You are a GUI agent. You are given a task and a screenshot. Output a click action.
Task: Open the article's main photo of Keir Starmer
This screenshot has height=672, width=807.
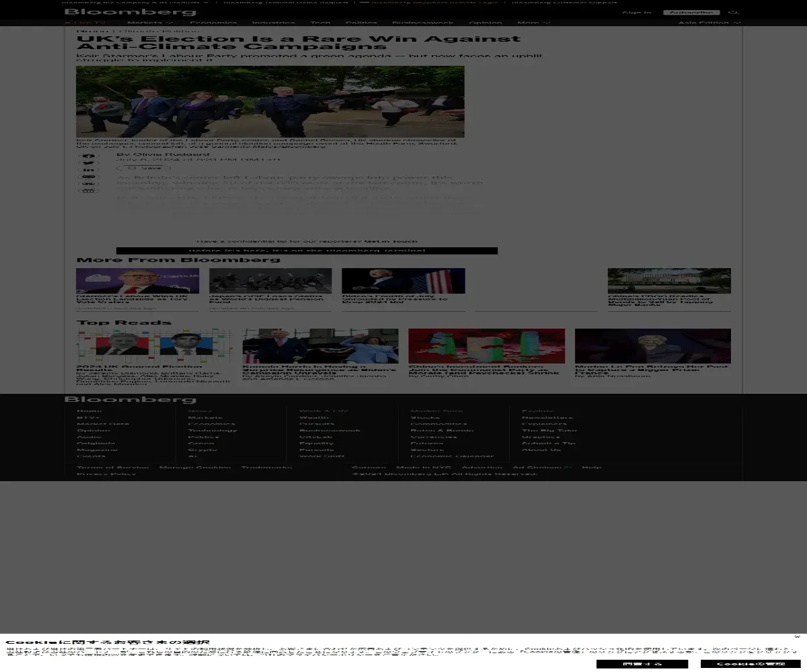coord(270,101)
